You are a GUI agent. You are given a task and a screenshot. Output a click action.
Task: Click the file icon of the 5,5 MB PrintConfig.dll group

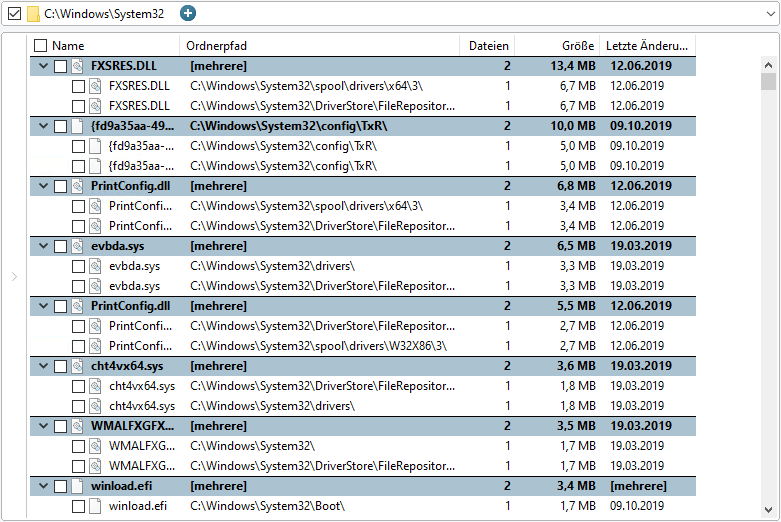(77, 306)
